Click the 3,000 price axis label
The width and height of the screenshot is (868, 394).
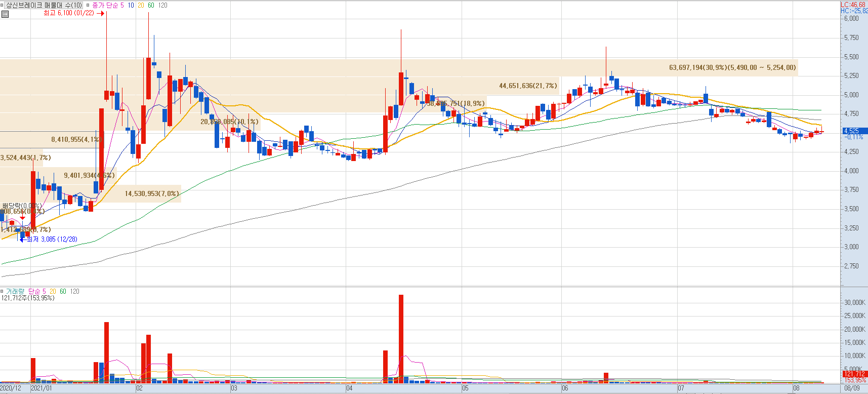851,247
